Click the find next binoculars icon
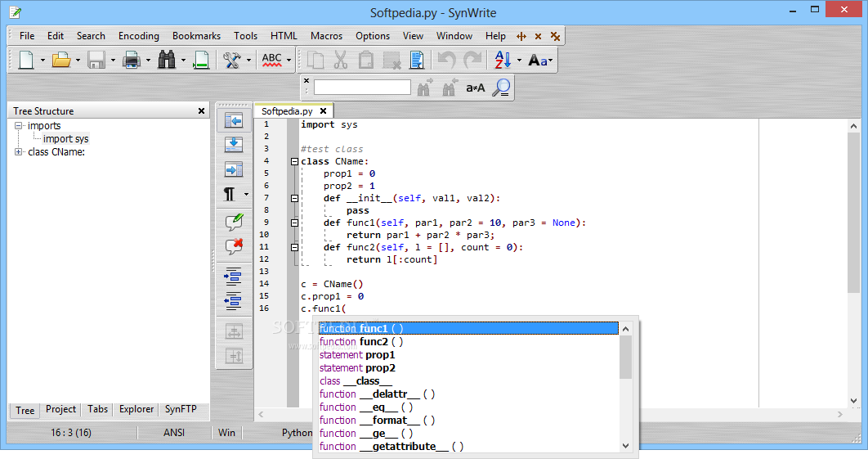Screen dimensions: 868x459 click(x=424, y=88)
